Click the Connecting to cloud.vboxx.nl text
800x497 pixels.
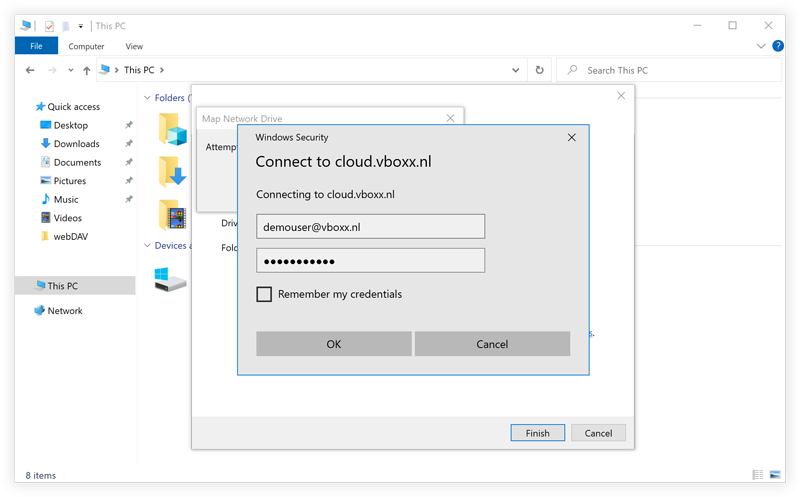click(x=326, y=194)
